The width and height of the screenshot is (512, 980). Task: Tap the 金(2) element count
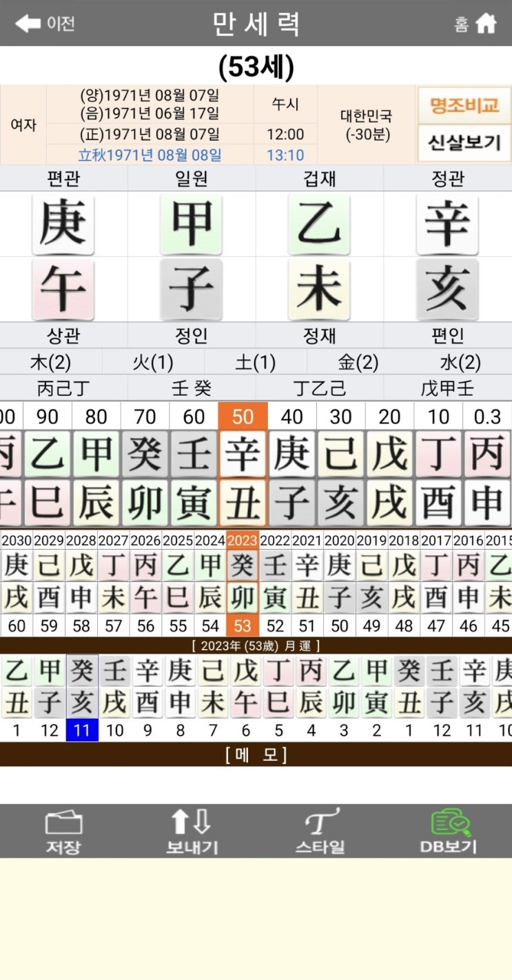pos(358,362)
